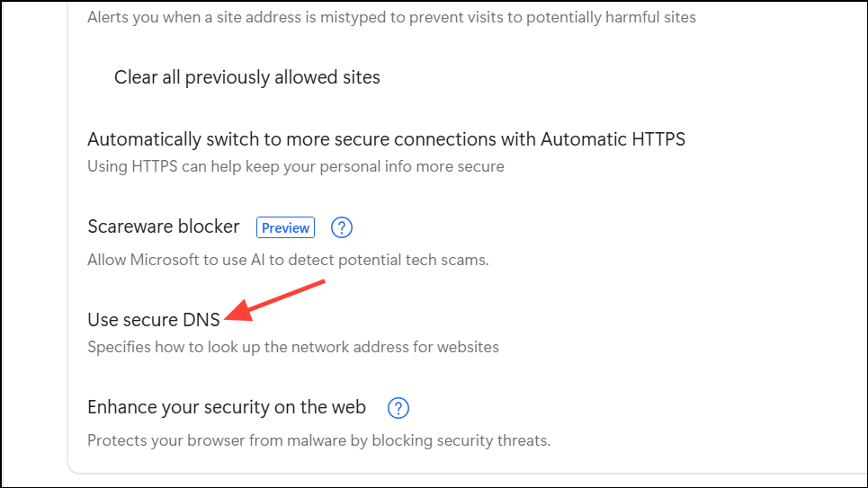Click the Alerts you when mistyped description

pos(391,17)
